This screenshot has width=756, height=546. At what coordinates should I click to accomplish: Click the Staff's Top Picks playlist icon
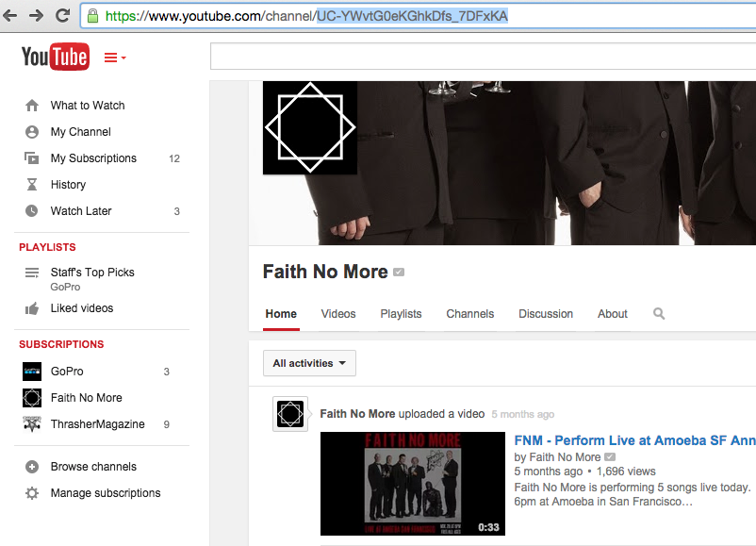pyautogui.click(x=32, y=273)
